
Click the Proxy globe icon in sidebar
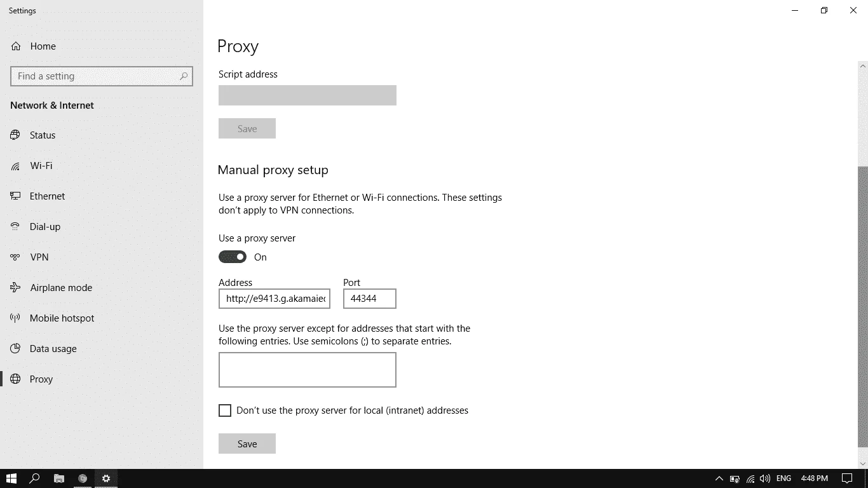(x=15, y=379)
